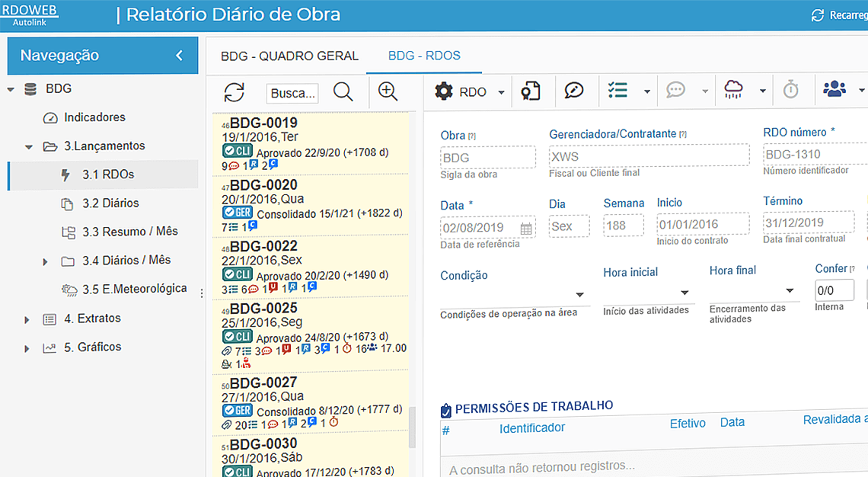This screenshot has width=868, height=477.
Task: Click the magnifying glass search icon
Action: tap(343, 91)
